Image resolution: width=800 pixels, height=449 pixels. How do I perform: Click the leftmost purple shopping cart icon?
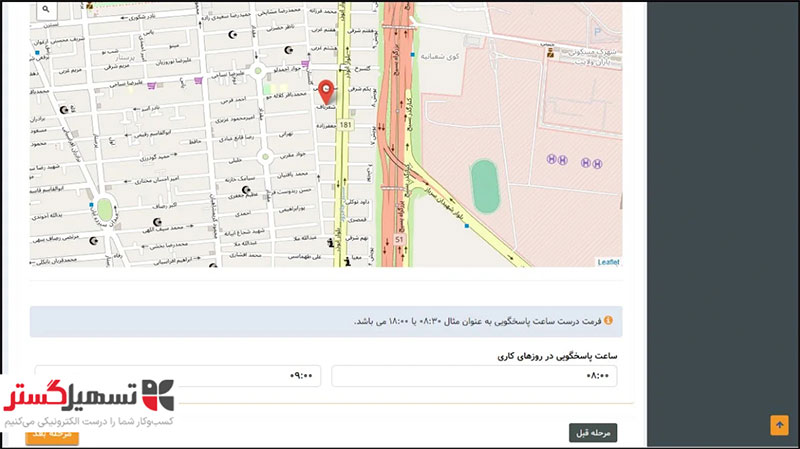[149, 86]
